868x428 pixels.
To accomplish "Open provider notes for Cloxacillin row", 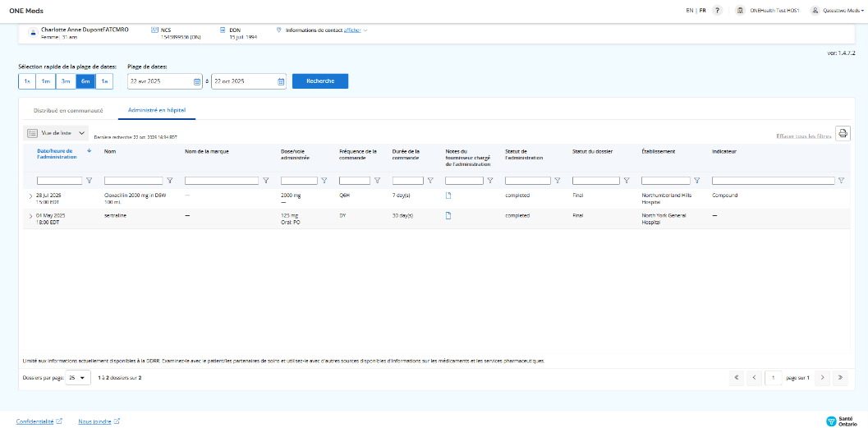I will click(448, 196).
